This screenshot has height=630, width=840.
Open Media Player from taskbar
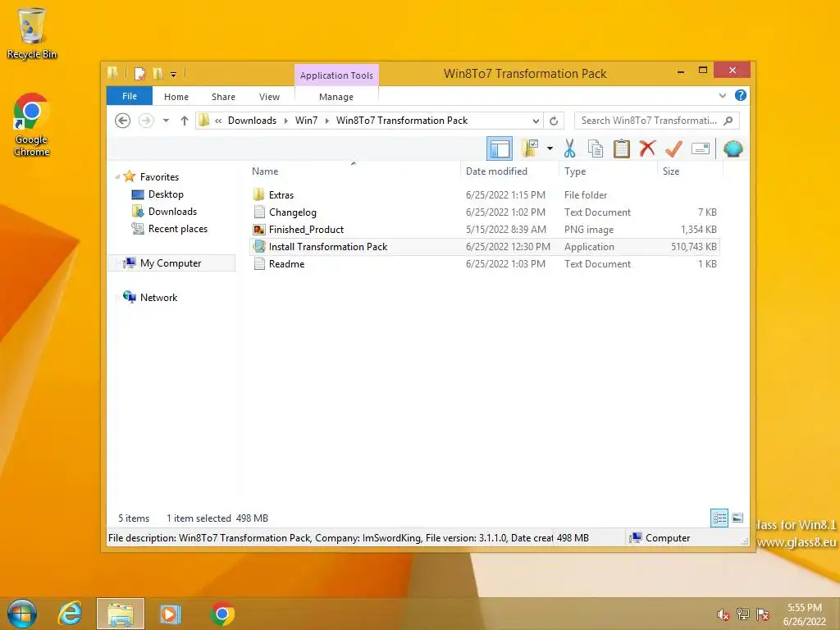[x=170, y=614]
